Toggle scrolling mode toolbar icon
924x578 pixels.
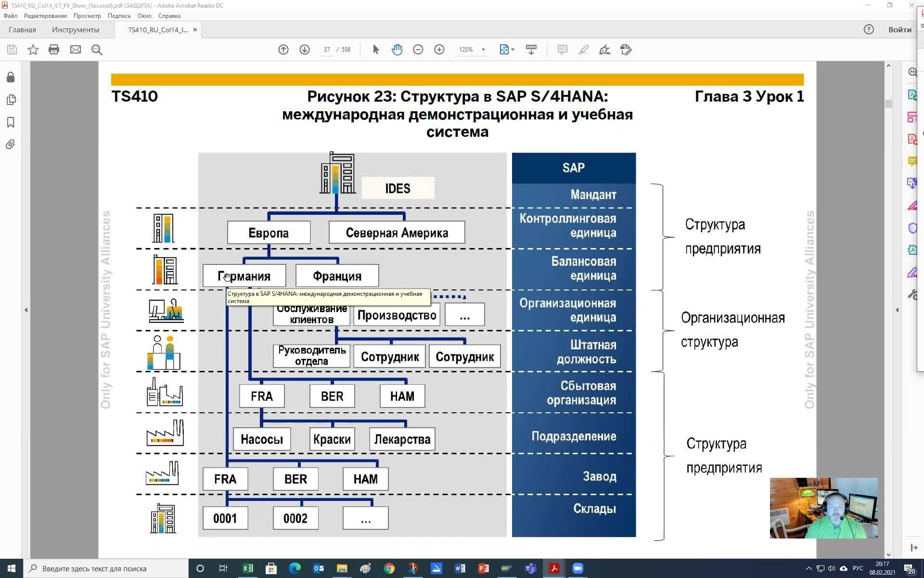[531, 50]
